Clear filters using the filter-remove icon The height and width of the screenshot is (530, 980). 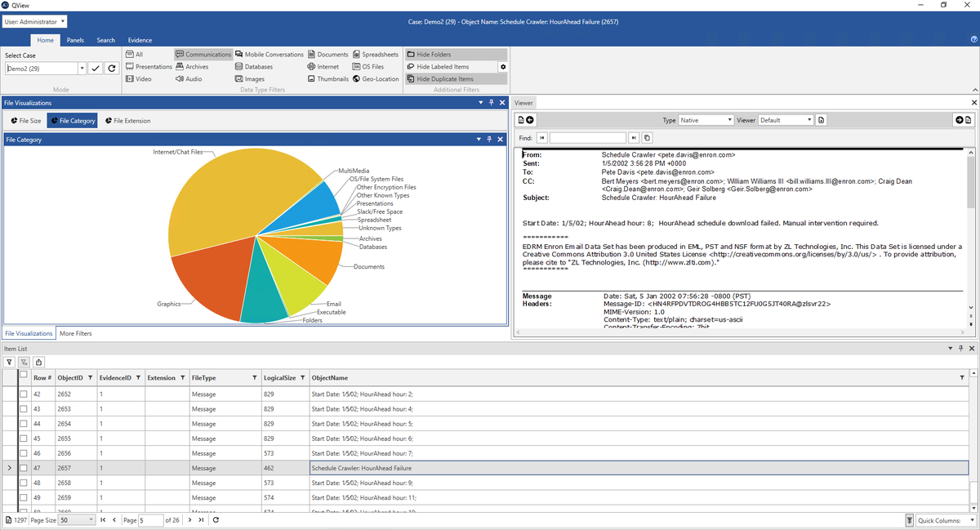tap(22, 362)
